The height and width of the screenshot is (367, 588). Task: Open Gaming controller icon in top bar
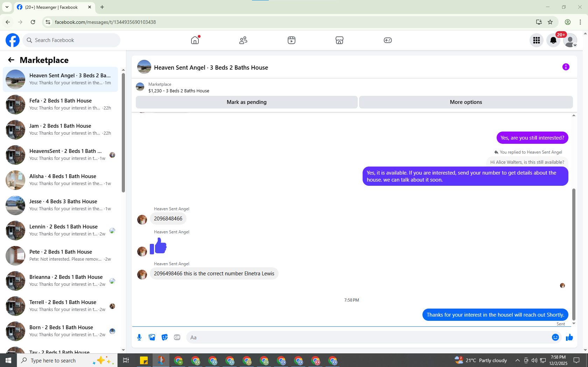click(x=388, y=40)
